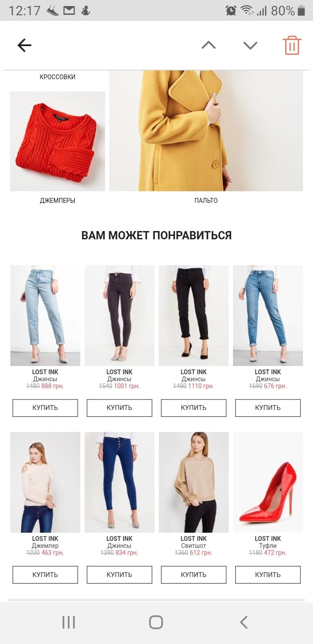Screen dimensions: 313x644
Task: Click Купить under red Туфли 472 грн.
Action: pyautogui.click(x=268, y=574)
